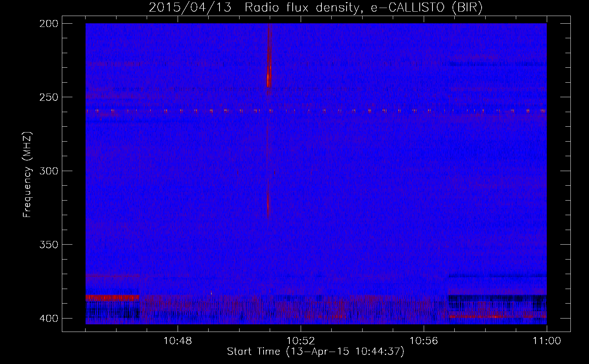Click the 'Frequency (MHZ)' axis label
This screenshot has height=364, width=589.
[27, 174]
